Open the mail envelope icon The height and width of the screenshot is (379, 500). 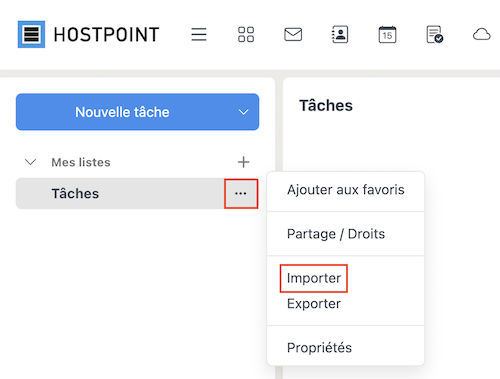pos(293,34)
